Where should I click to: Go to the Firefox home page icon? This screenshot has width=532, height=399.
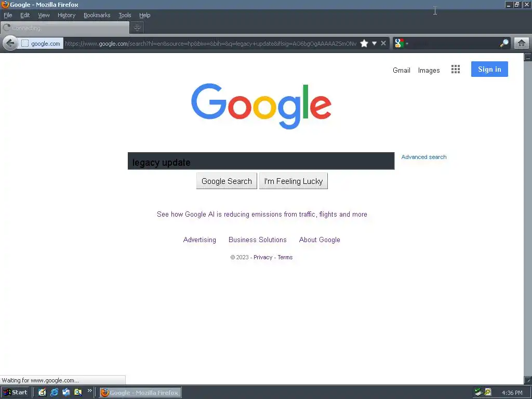[522, 44]
